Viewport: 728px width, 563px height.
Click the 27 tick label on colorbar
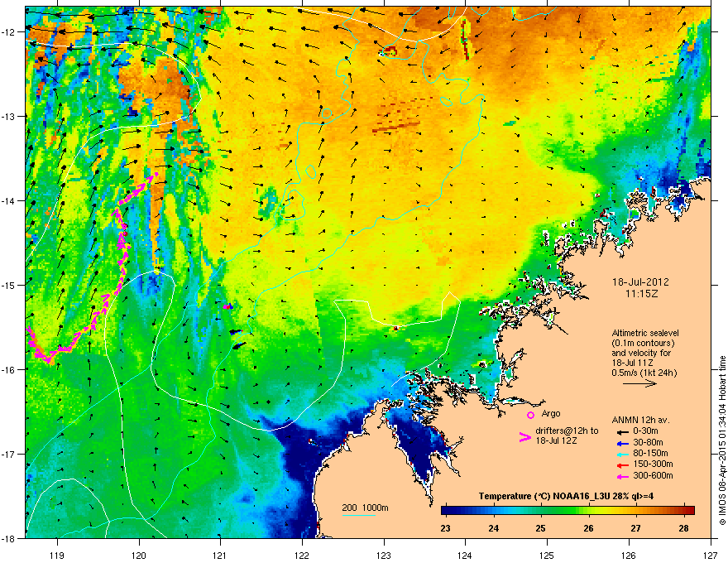635,528
